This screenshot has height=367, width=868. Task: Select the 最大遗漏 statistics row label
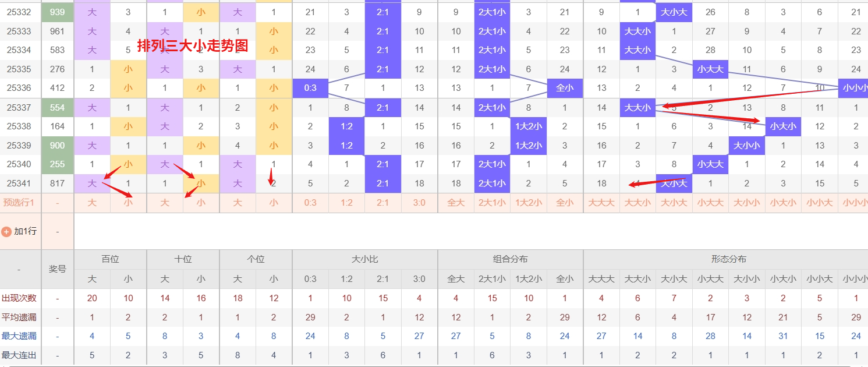coord(19,336)
